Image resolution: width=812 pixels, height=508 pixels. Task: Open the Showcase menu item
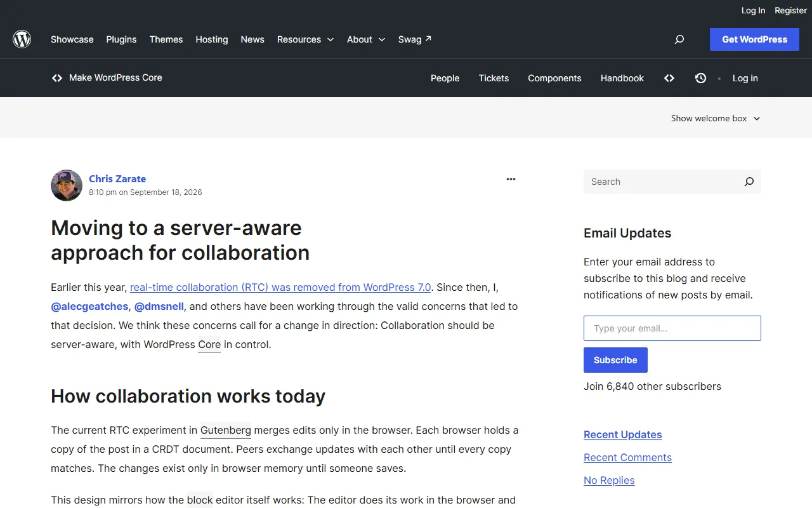tap(72, 39)
